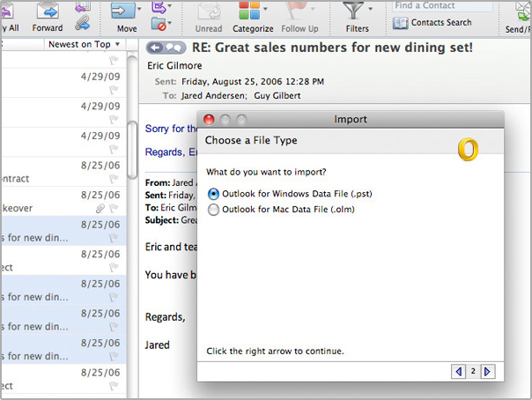Click sender name Eric Gilmore
The width and height of the screenshot is (532, 400).
tap(174, 65)
